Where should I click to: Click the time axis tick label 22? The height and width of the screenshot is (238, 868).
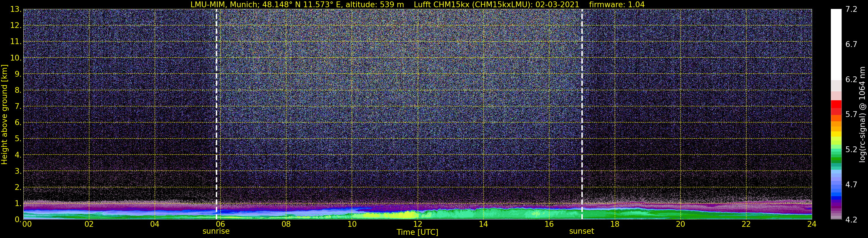pyautogui.click(x=746, y=224)
